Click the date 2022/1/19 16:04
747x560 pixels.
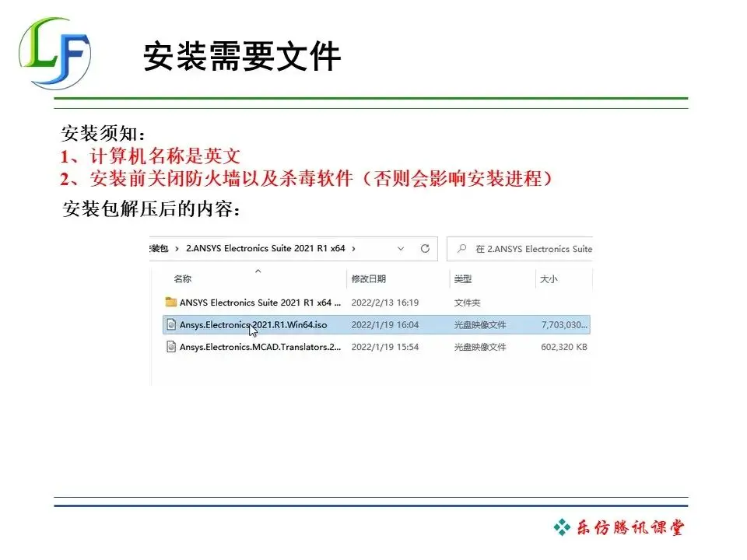(x=385, y=325)
